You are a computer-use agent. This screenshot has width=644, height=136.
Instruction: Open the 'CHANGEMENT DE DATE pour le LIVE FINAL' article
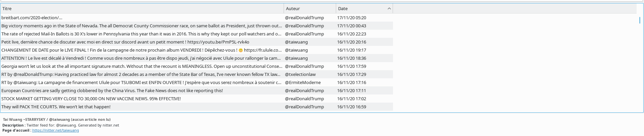coord(196,50)
